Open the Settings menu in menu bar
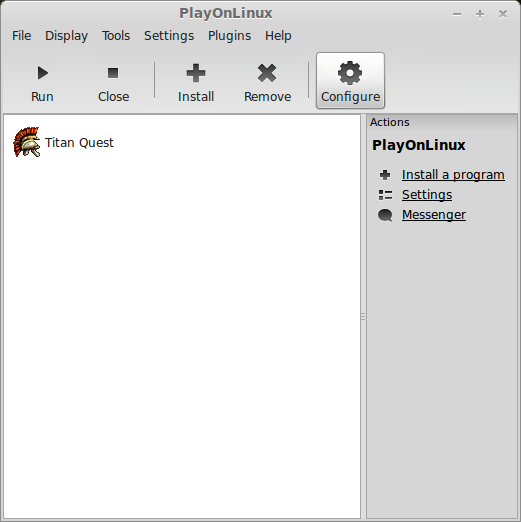This screenshot has width=521, height=522. coord(169,36)
